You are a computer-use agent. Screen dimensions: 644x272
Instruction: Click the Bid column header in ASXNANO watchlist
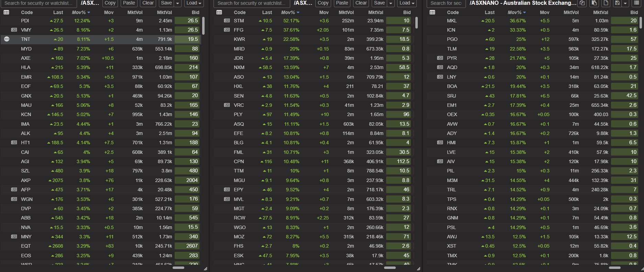(634, 12)
